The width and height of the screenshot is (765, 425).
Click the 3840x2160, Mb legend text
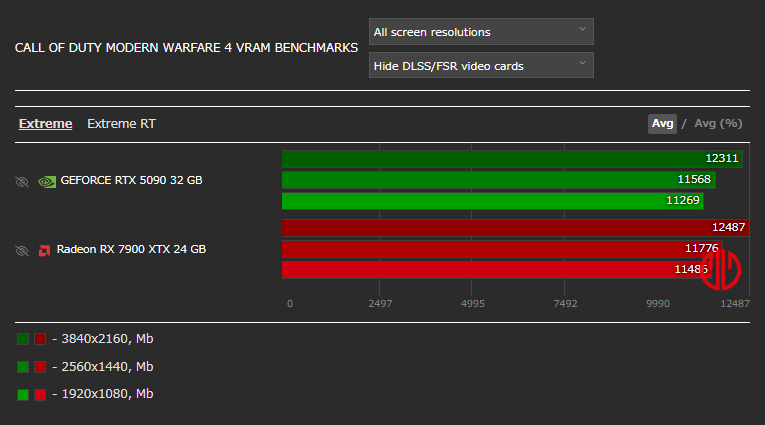107,339
